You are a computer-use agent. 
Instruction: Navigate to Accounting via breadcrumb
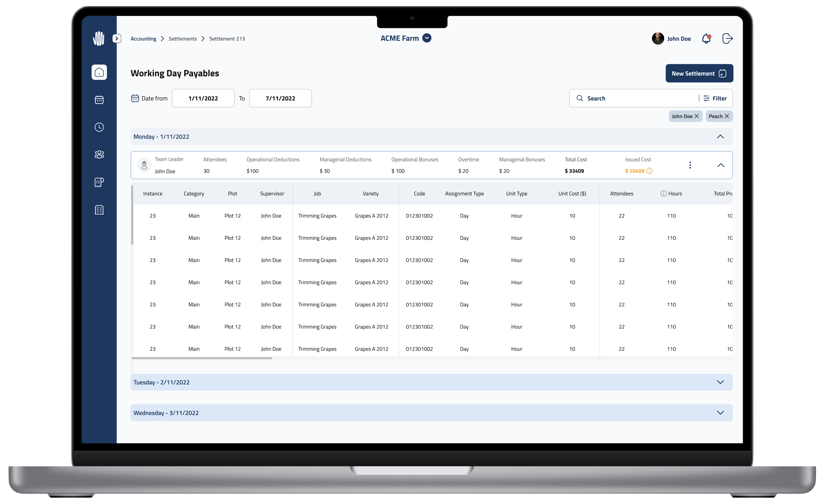pos(143,39)
